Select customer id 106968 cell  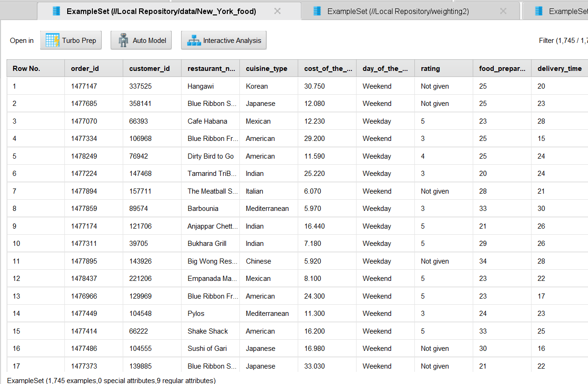point(152,139)
